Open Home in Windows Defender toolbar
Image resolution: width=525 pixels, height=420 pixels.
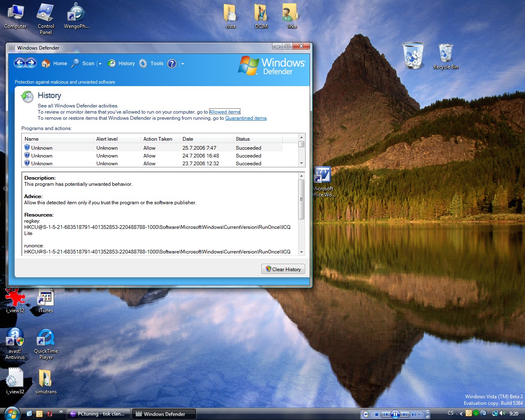click(54, 64)
